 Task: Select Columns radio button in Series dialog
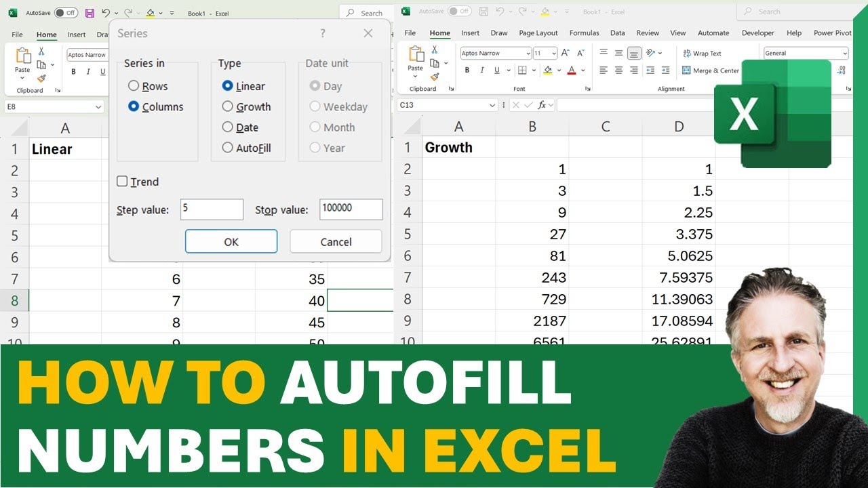tap(134, 106)
